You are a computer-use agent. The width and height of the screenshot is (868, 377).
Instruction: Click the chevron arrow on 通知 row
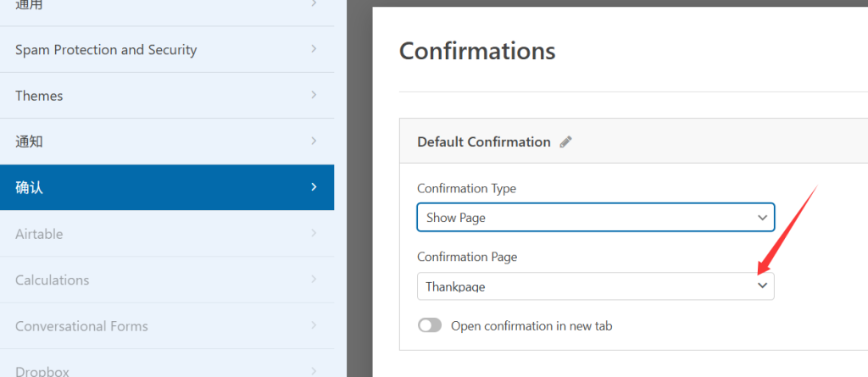(314, 141)
